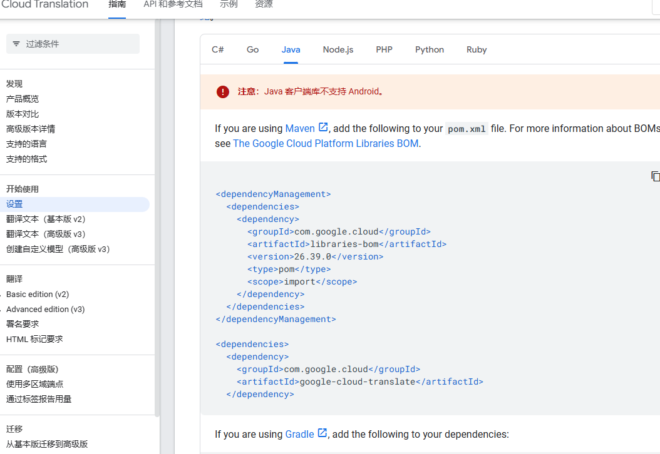Switch to the Ruby code tab
The width and height of the screenshot is (660, 454).
pyautogui.click(x=476, y=50)
